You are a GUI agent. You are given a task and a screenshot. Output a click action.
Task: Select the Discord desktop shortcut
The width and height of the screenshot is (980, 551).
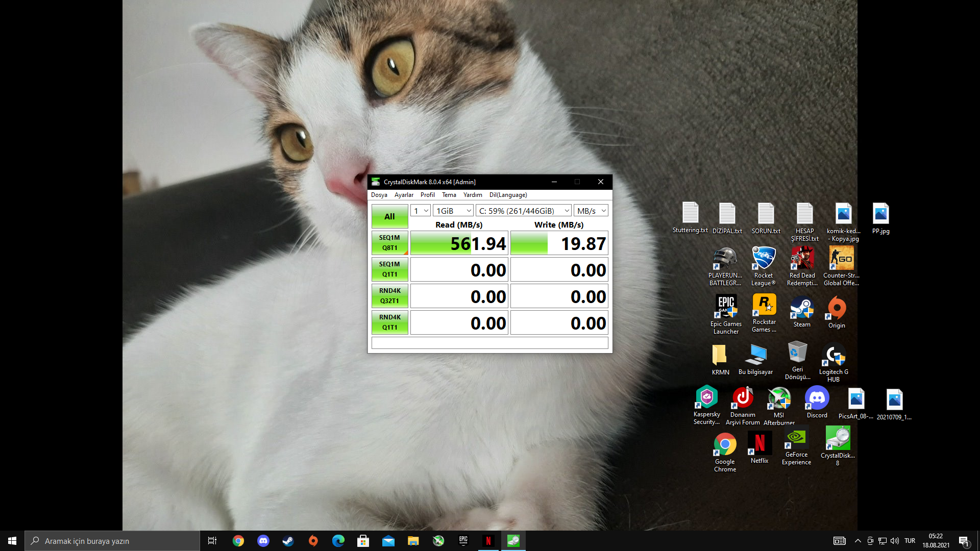click(x=817, y=403)
